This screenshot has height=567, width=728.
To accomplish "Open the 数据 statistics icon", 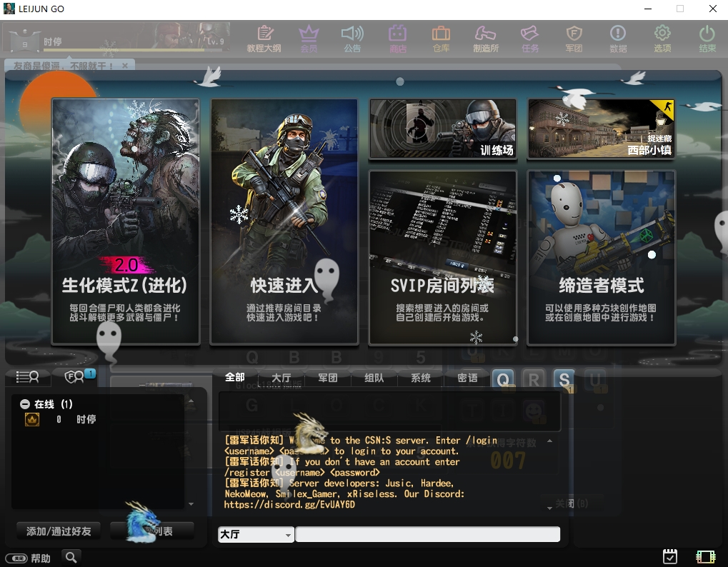I will click(618, 39).
